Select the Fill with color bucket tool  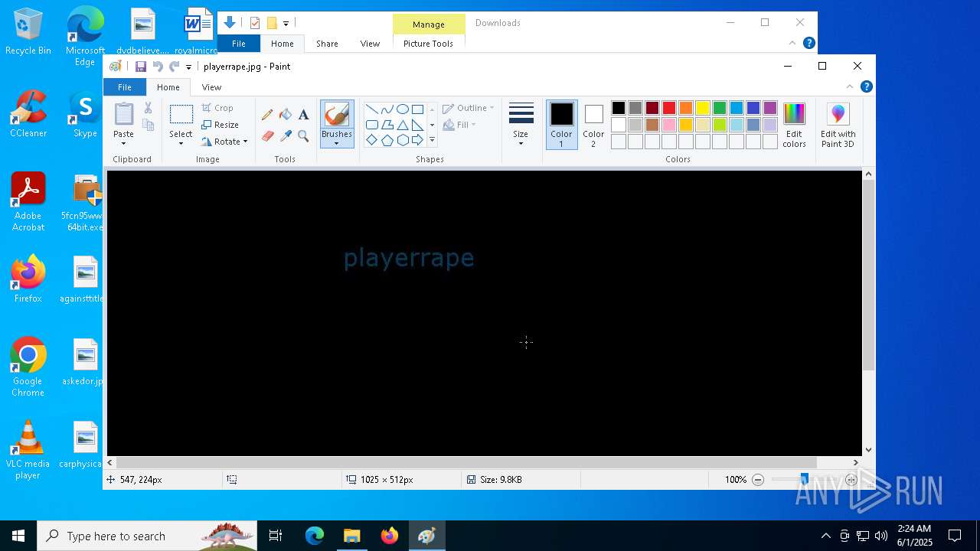tap(286, 115)
